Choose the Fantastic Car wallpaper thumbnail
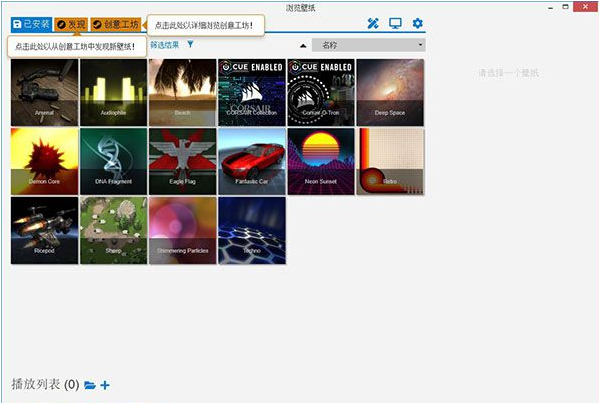The width and height of the screenshot is (599, 403). 252,161
